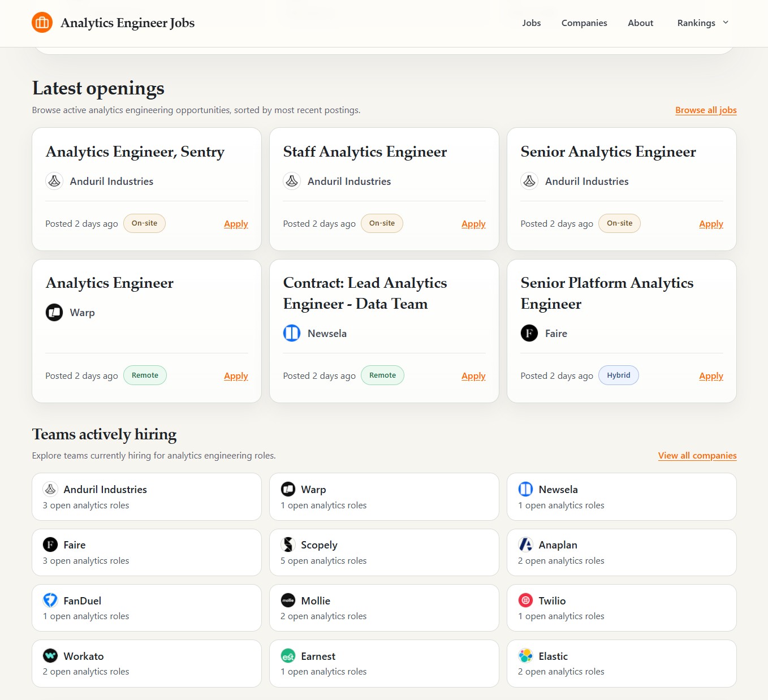Click Anduril logo on Analytics Engineer, Sentry card
The width and height of the screenshot is (768, 700).
tap(54, 181)
